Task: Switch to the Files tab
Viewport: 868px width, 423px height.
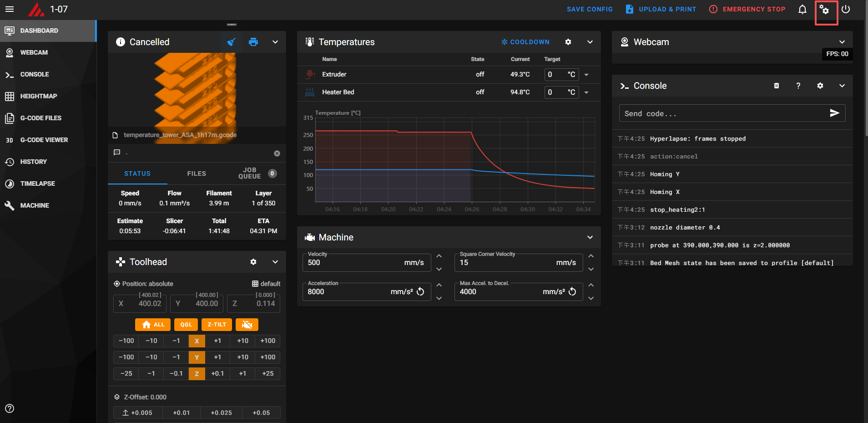Action: tap(197, 173)
